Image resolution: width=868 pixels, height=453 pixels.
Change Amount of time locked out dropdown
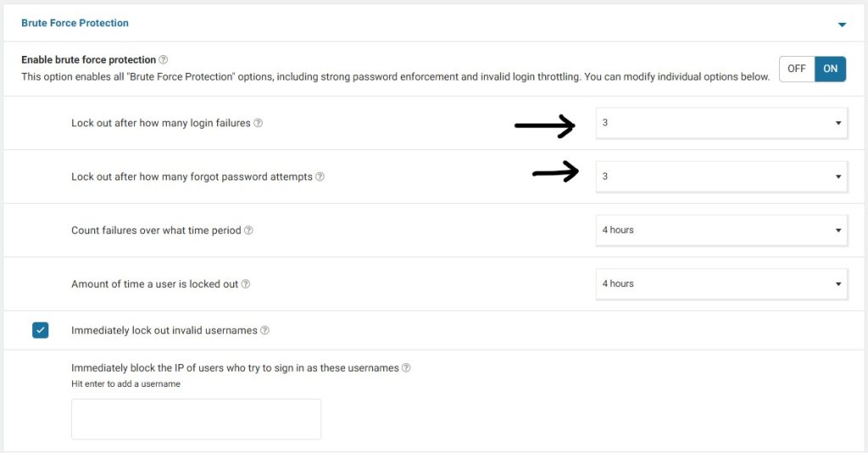point(721,284)
